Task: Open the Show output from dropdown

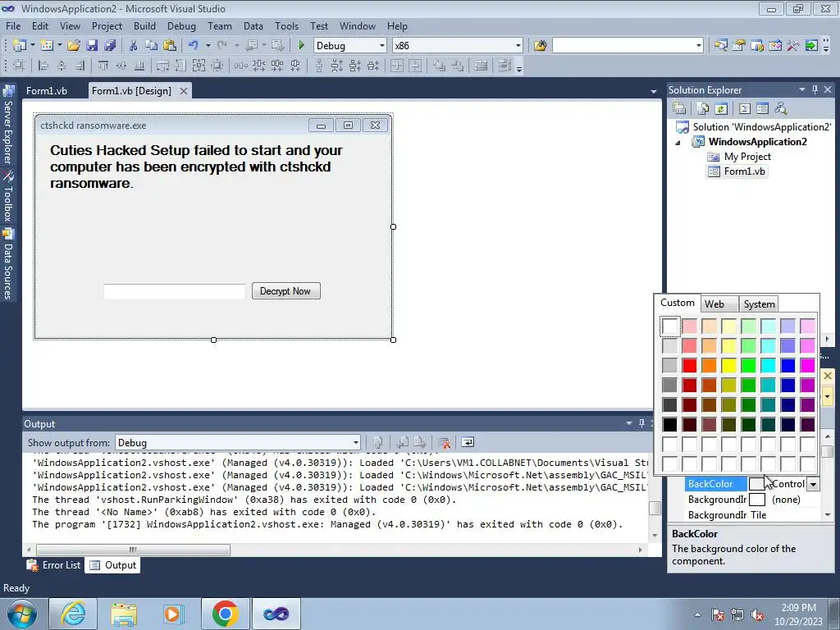Action: tap(356, 443)
